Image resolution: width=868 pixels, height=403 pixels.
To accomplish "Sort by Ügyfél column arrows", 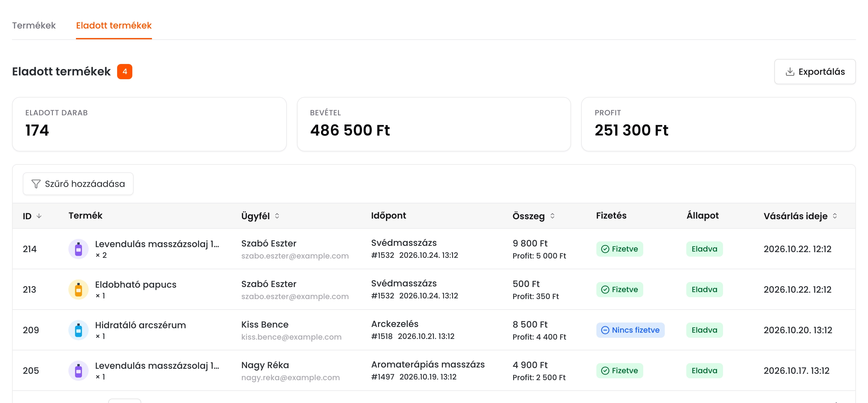I will (277, 216).
